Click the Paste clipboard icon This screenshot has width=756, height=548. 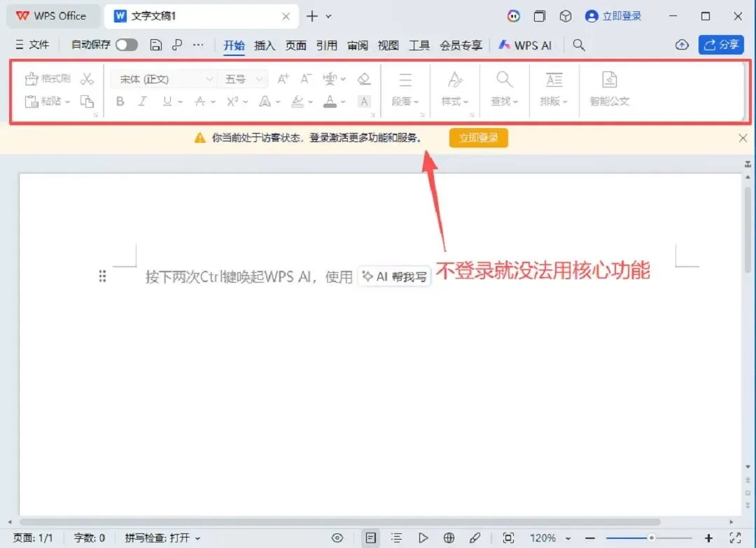tap(31, 101)
